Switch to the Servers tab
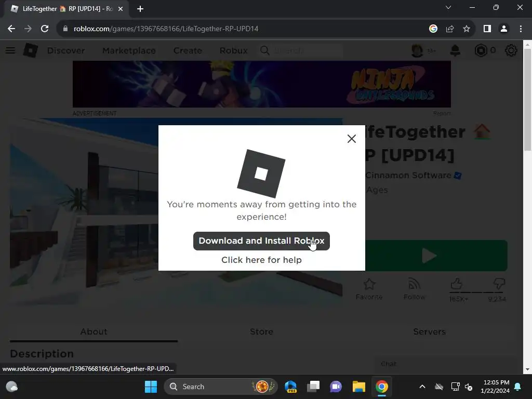The width and height of the screenshot is (532, 399). pos(429,331)
